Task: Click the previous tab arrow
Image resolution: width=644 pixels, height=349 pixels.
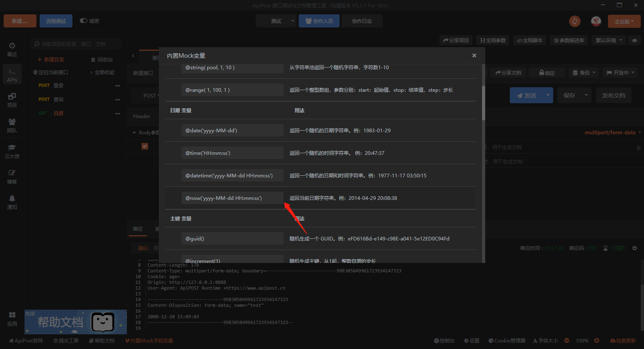Action: [133, 56]
